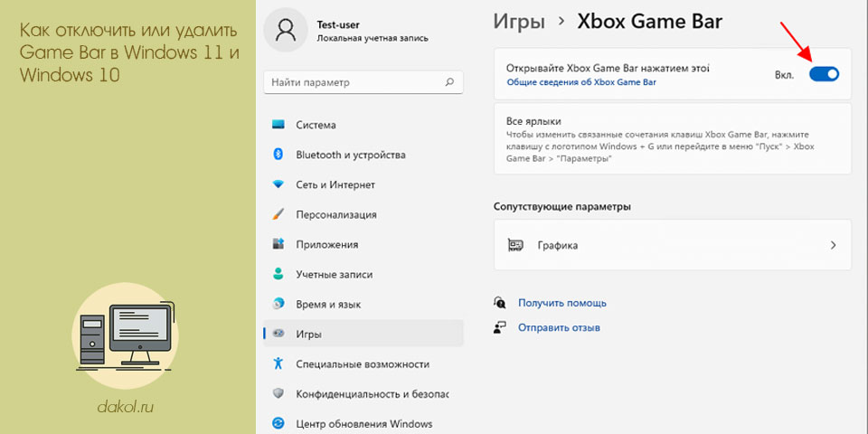
Task: Click the Персонализация paintbrush icon
Action: tap(278, 214)
